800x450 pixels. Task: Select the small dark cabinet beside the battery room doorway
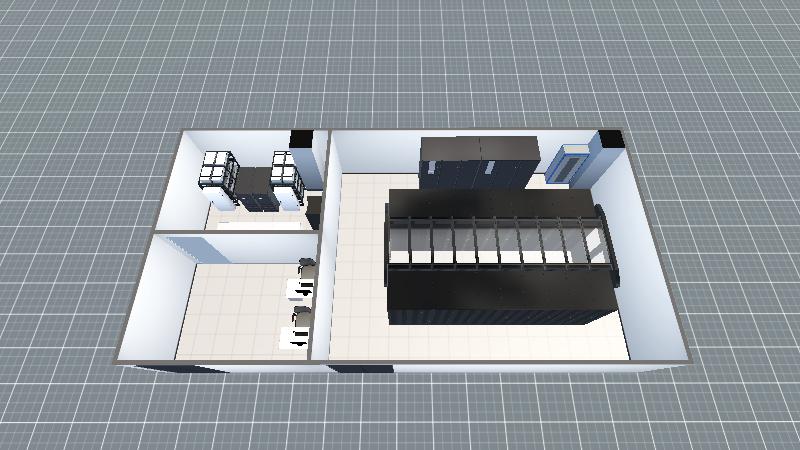[313, 210]
